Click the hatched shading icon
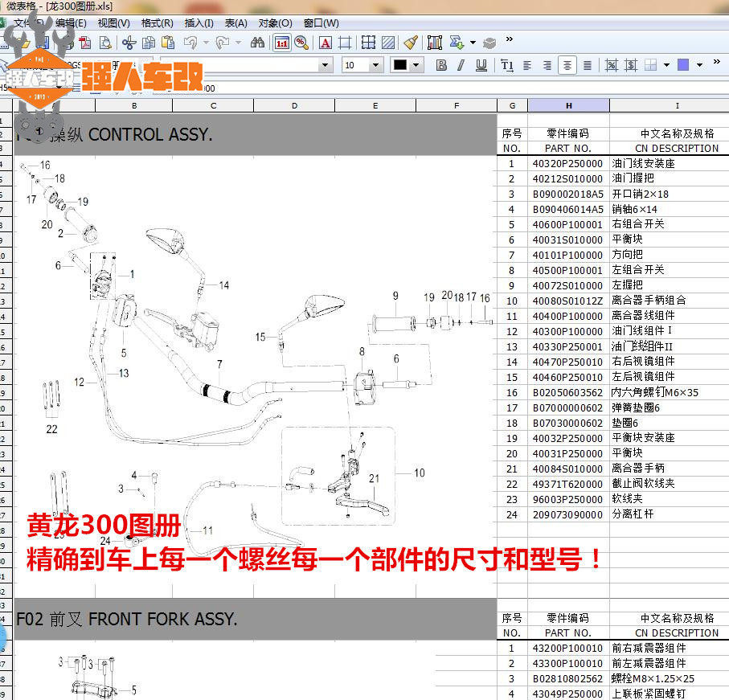The height and width of the screenshot is (700, 729). [x=388, y=43]
